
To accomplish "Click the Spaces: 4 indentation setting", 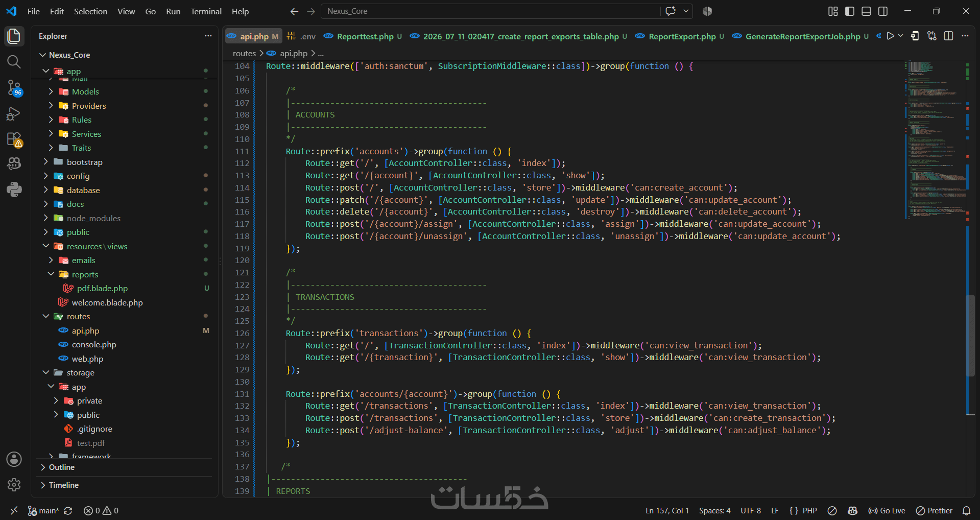I will (x=714, y=510).
